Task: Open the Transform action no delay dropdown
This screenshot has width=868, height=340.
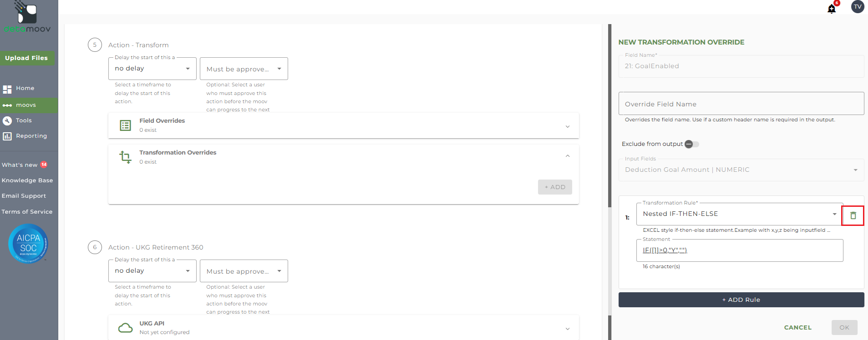Action: click(x=152, y=69)
